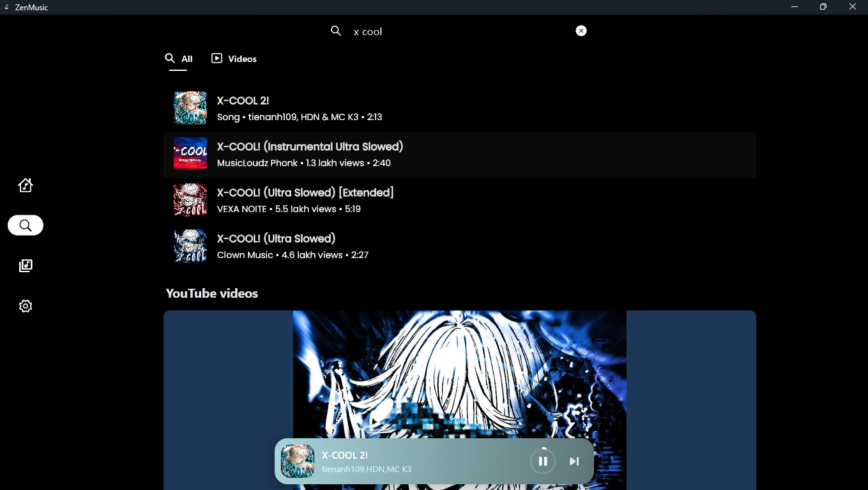Screen dimensions: 868x490
Task: Click artist names tienanh109,HDN,MC K3 in player
Action: [x=367, y=470]
